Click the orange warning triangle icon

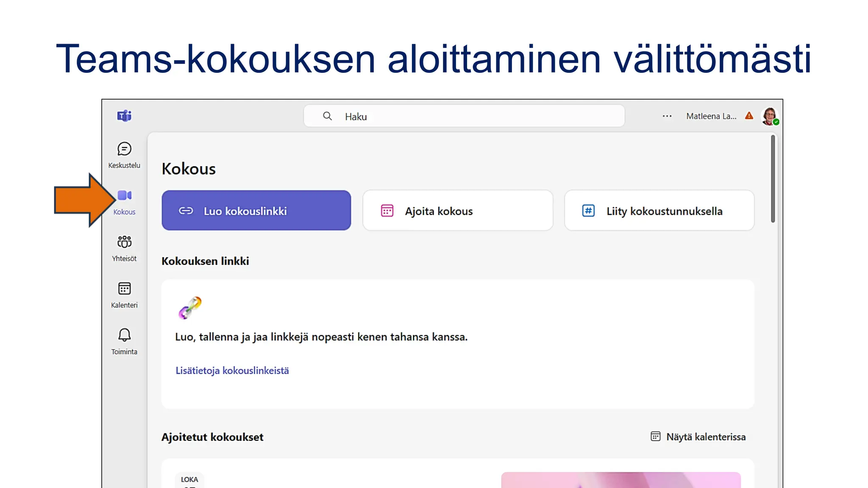(749, 116)
